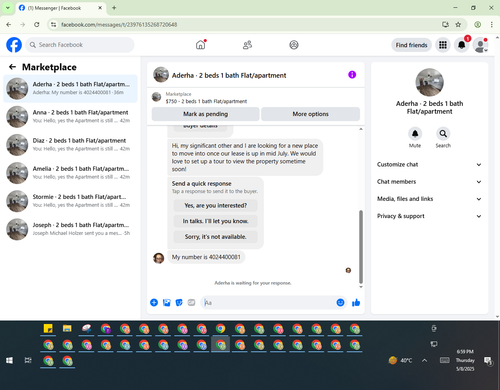Choose a sticker icon in composer
The width and height of the screenshot is (500, 390).
pyautogui.click(x=179, y=302)
